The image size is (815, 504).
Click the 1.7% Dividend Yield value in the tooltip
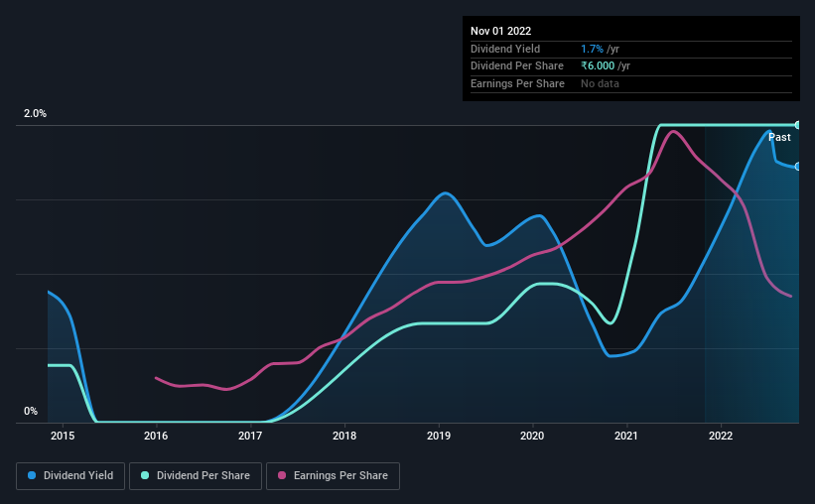point(592,49)
